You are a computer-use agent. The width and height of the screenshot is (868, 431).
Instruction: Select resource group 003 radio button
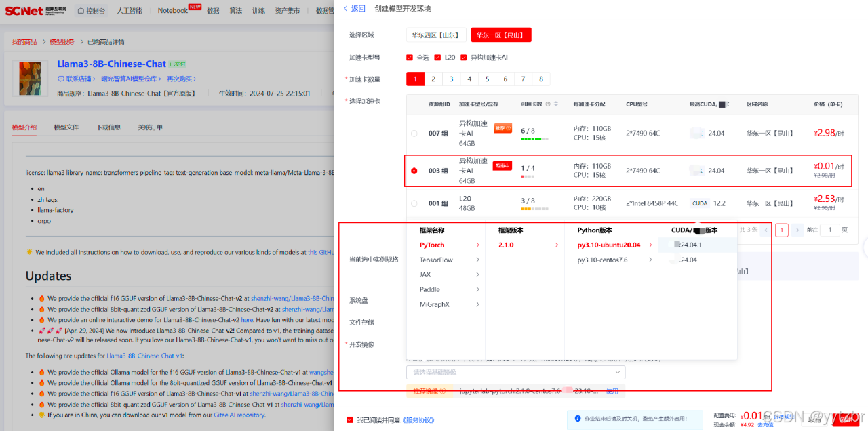click(x=414, y=171)
